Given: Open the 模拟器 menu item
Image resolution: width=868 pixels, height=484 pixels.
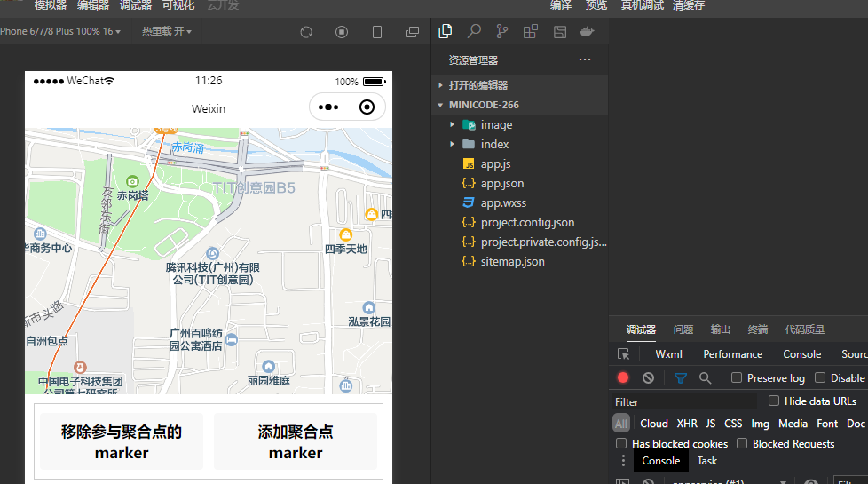Looking at the screenshot, I should coord(51,5).
